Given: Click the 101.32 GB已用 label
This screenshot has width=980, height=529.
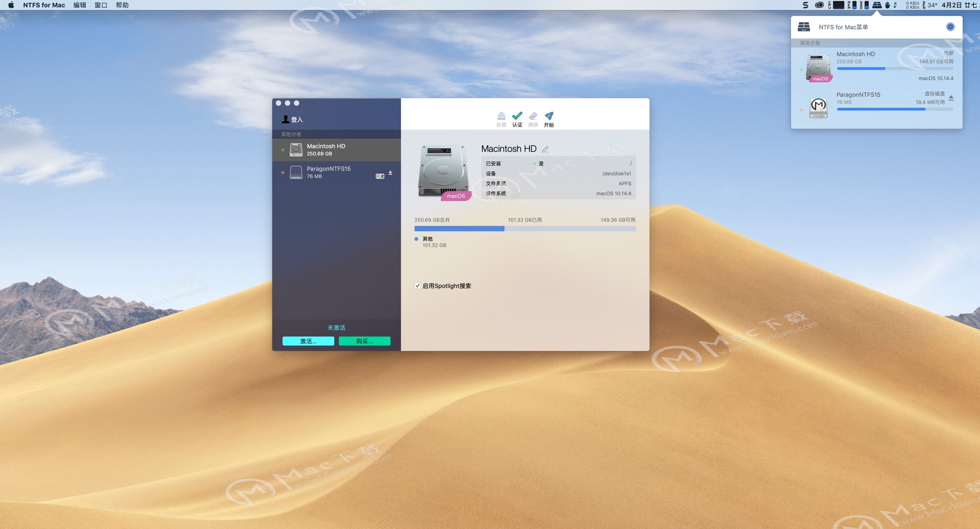Looking at the screenshot, I should point(525,220).
